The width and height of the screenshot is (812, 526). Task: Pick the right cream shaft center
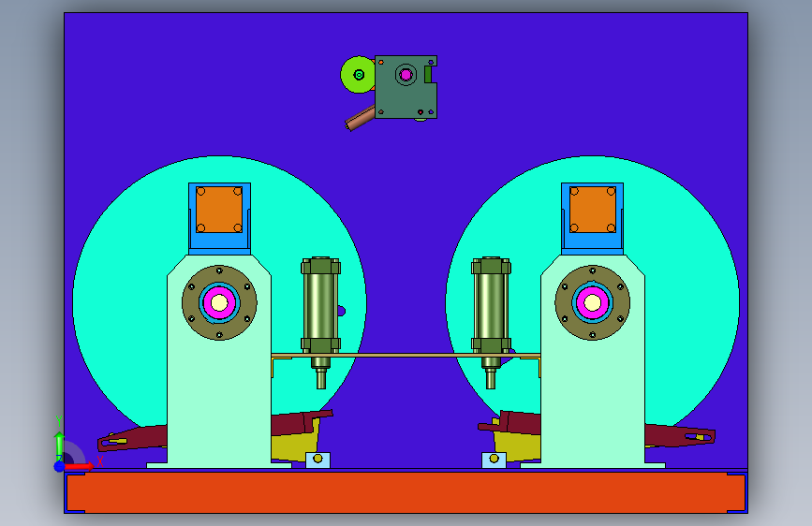[x=593, y=303]
